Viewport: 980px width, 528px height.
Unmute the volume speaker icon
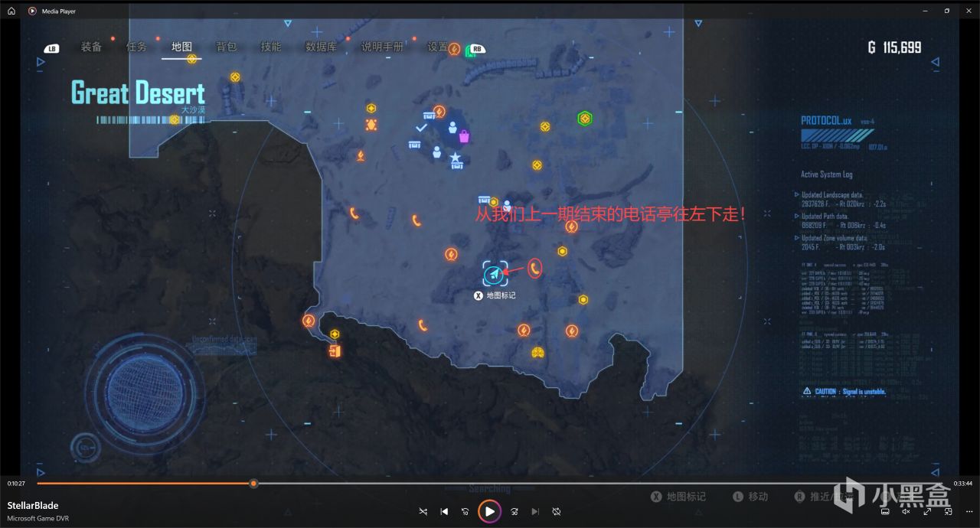pos(906,511)
